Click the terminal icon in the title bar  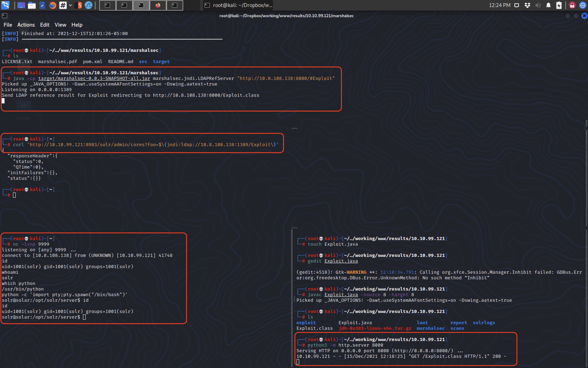tap(4, 16)
